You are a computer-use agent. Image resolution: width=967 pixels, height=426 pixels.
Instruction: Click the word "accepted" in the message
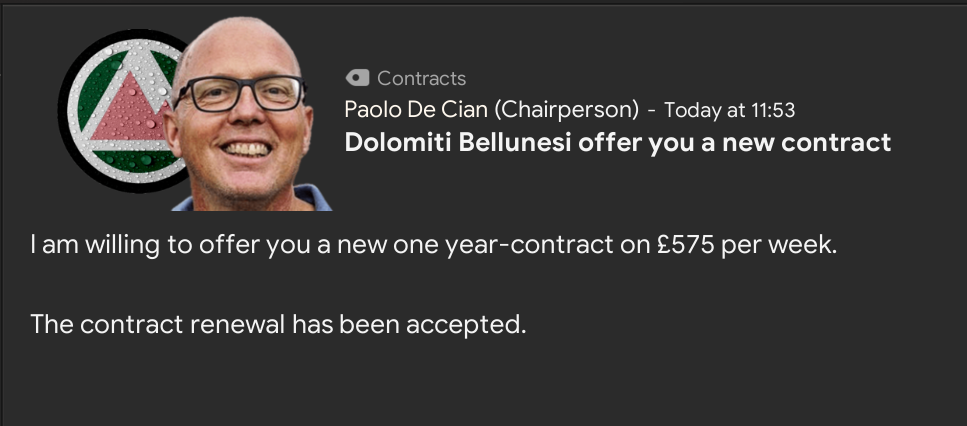pyautogui.click(x=474, y=324)
